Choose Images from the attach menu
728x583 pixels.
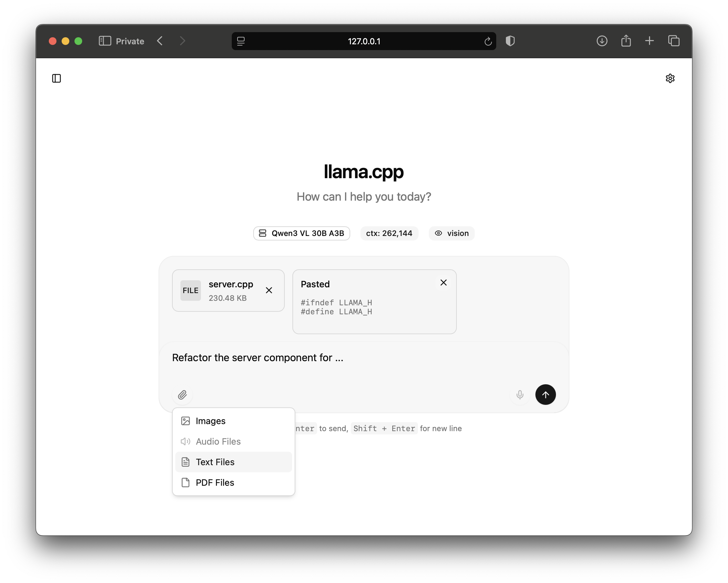click(x=233, y=421)
